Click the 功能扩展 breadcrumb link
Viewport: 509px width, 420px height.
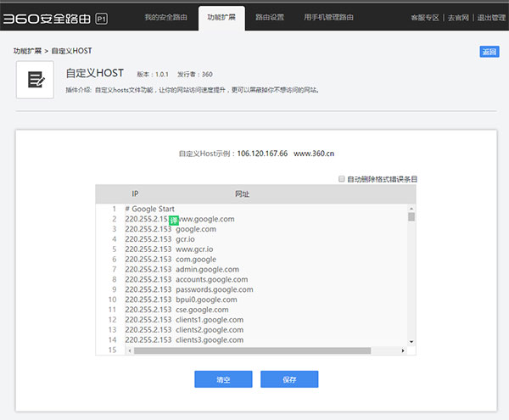click(x=27, y=51)
